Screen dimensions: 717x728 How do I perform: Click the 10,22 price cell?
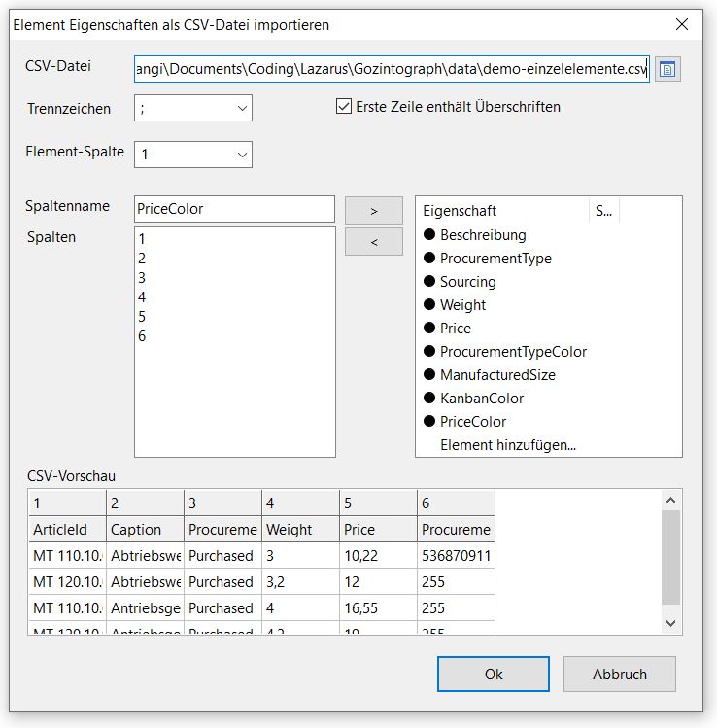378,555
